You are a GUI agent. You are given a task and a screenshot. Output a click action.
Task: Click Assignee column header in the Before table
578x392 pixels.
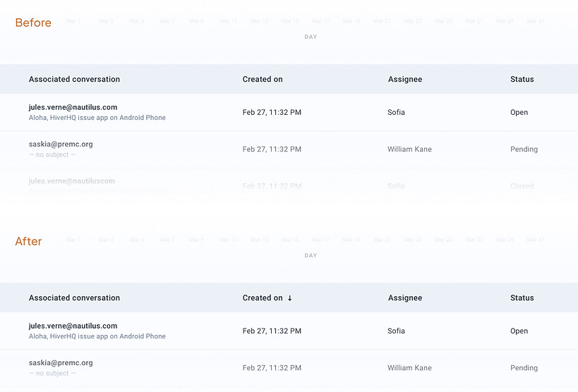point(405,80)
